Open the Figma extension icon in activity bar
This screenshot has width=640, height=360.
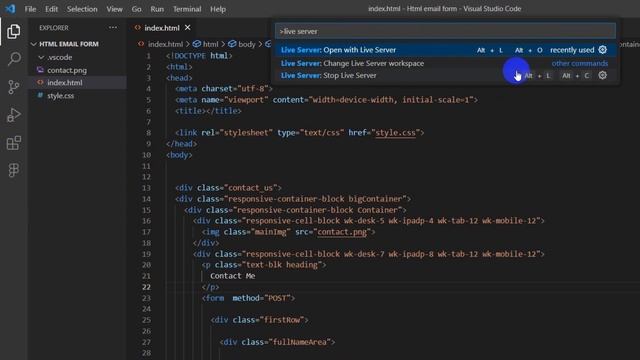point(13,170)
